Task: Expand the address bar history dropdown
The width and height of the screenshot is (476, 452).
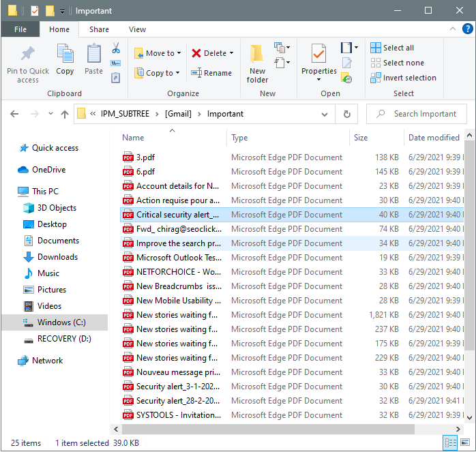Action: click(x=325, y=115)
